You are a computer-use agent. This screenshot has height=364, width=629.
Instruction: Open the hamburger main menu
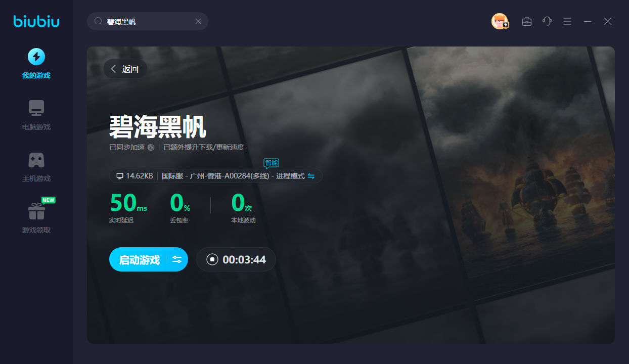[x=567, y=21]
